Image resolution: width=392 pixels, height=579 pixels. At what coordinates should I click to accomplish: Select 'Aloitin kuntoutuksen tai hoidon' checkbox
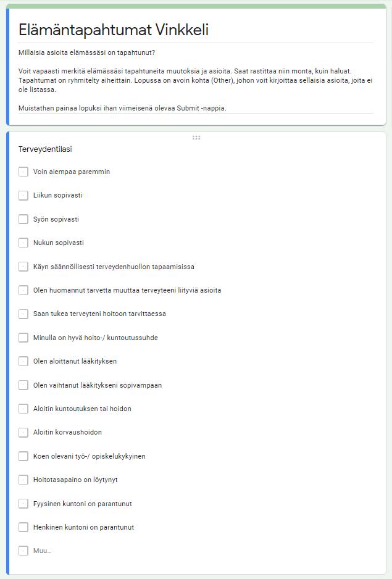pyautogui.click(x=23, y=409)
